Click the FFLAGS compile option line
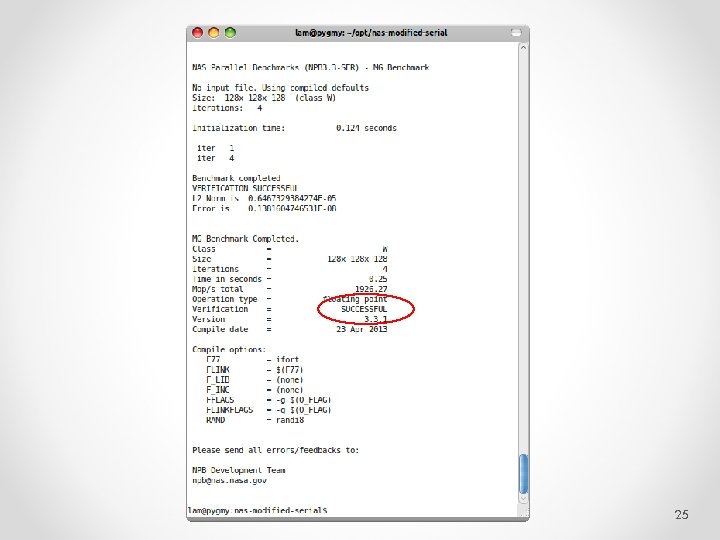 [x=269, y=400]
